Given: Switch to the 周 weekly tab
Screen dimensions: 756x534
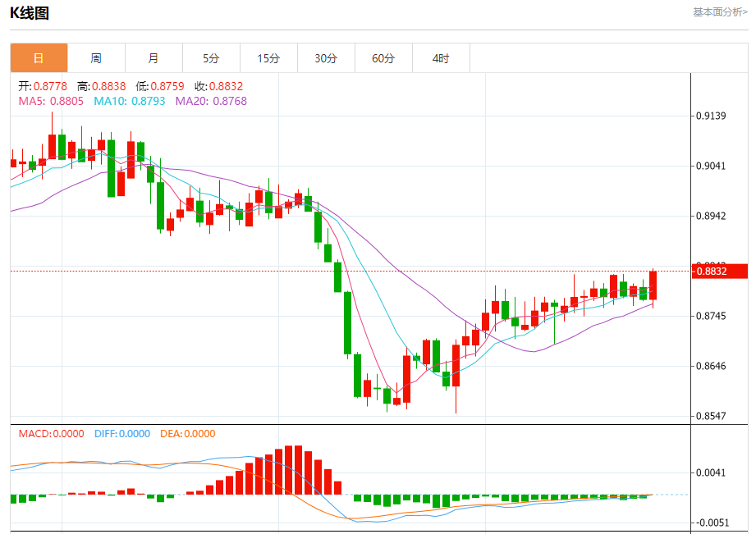Looking at the screenshot, I should point(96,58).
